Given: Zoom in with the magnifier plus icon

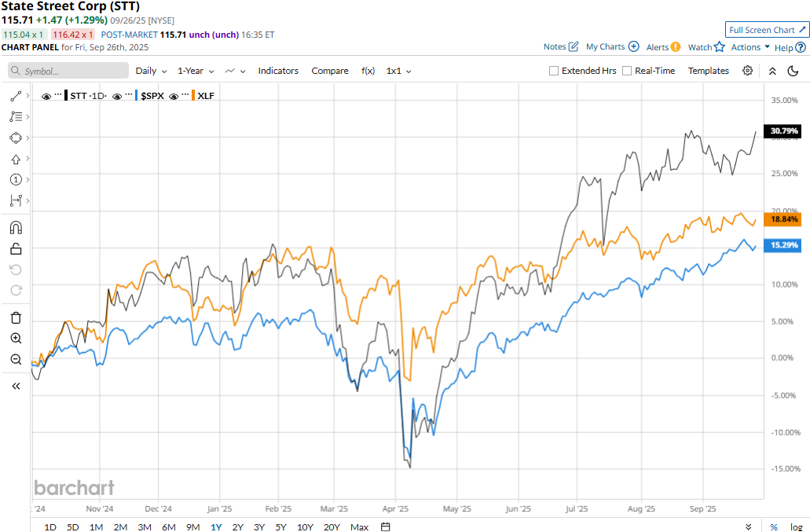Looking at the screenshot, I should tap(16, 339).
